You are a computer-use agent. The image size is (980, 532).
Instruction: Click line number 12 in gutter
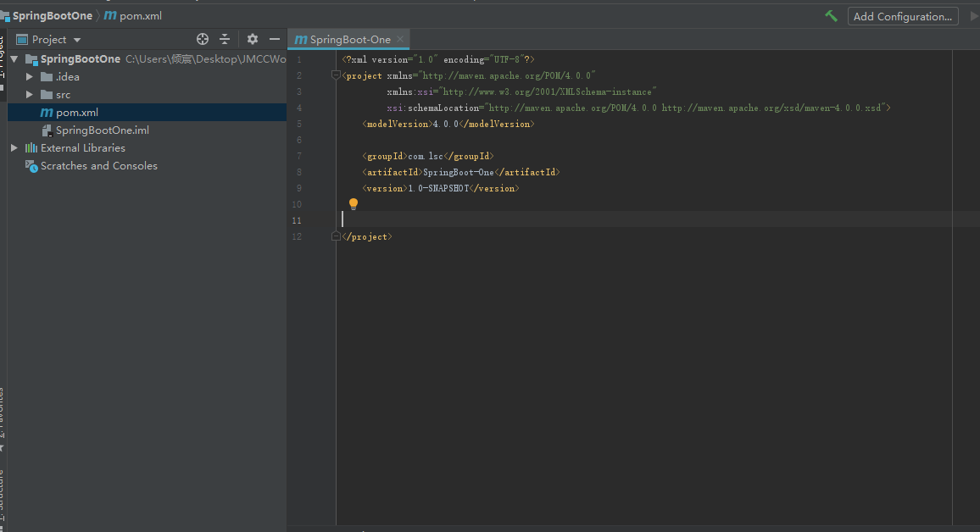[297, 236]
